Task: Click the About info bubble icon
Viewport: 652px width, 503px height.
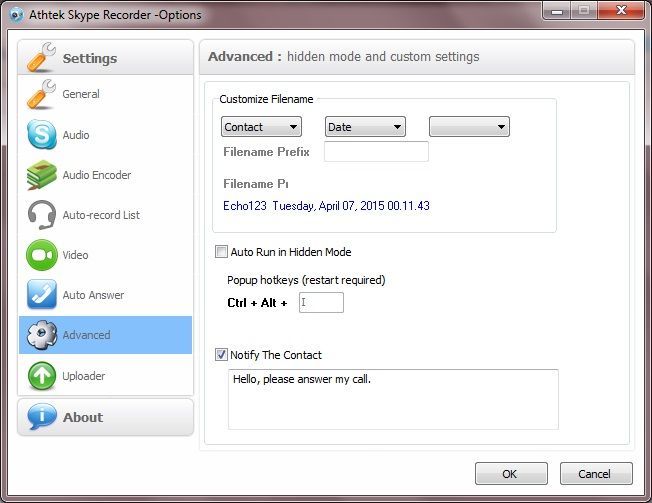Action: point(42,417)
